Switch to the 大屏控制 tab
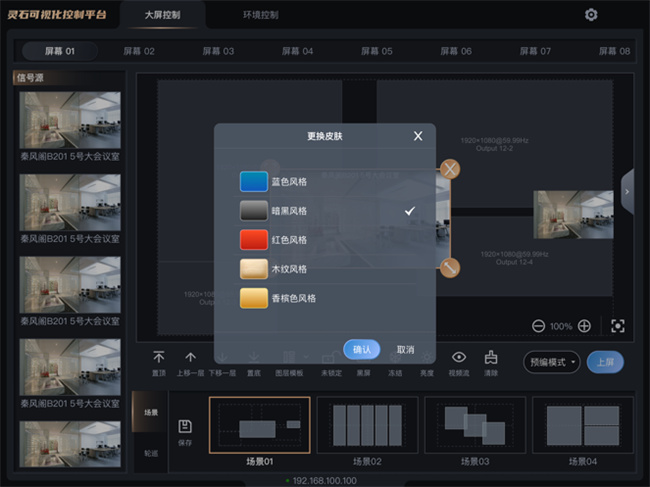650x487 pixels. (x=162, y=15)
